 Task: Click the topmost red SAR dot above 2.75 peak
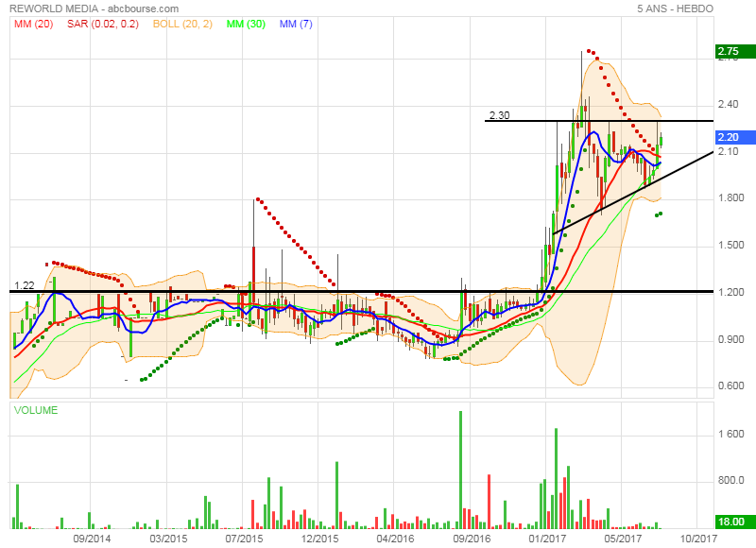point(589,51)
